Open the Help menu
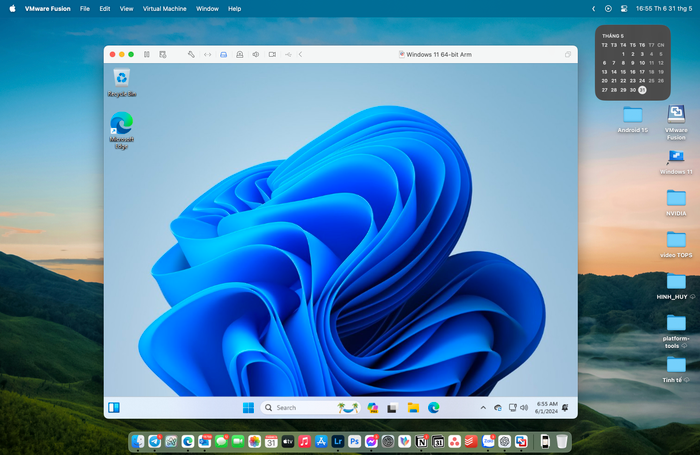 (x=234, y=8)
